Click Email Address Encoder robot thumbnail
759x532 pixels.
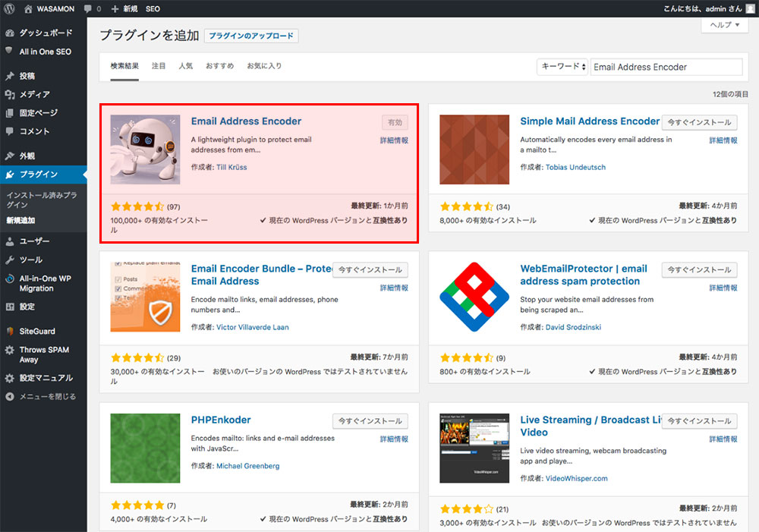tap(145, 150)
